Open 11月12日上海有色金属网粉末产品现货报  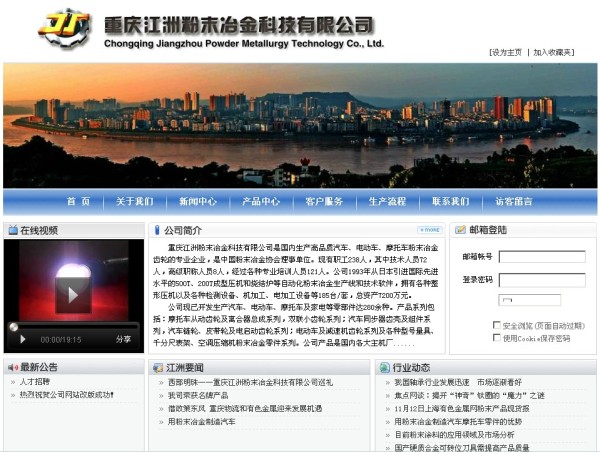pyautogui.click(x=462, y=408)
